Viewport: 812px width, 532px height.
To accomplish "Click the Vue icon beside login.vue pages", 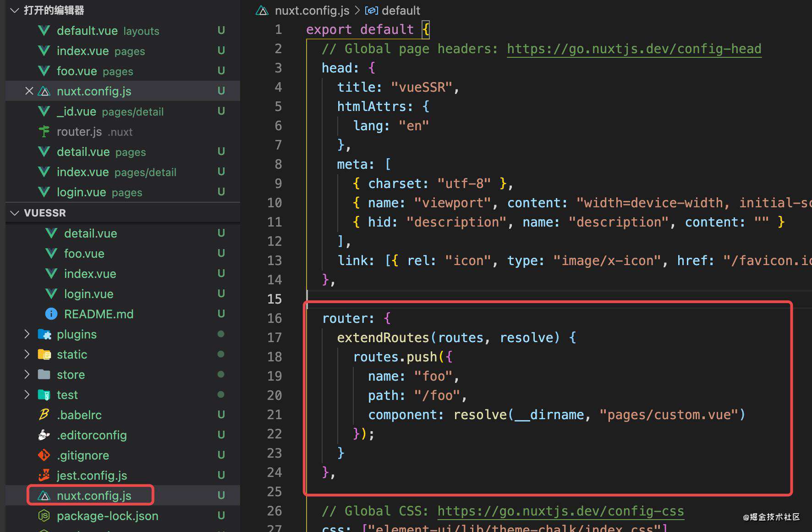I will [x=44, y=192].
